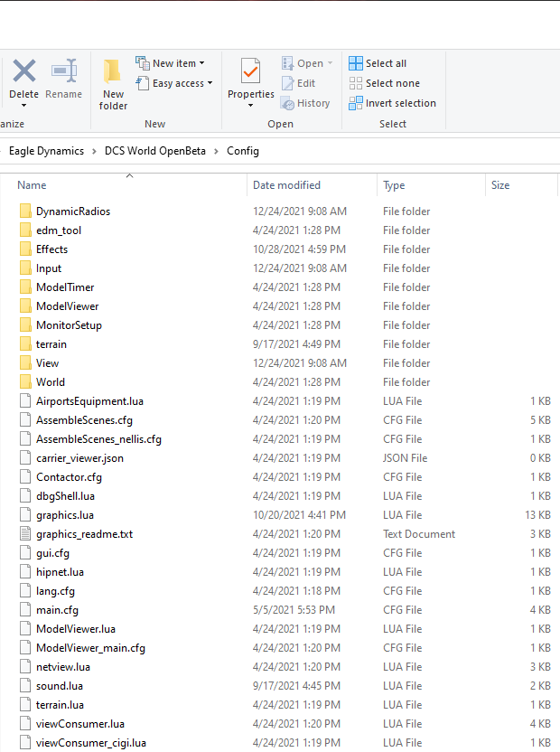Viewport: 560px width, 752px height.
Task: Click the graphics_readme.txt text document icon
Action: [x=25, y=534]
